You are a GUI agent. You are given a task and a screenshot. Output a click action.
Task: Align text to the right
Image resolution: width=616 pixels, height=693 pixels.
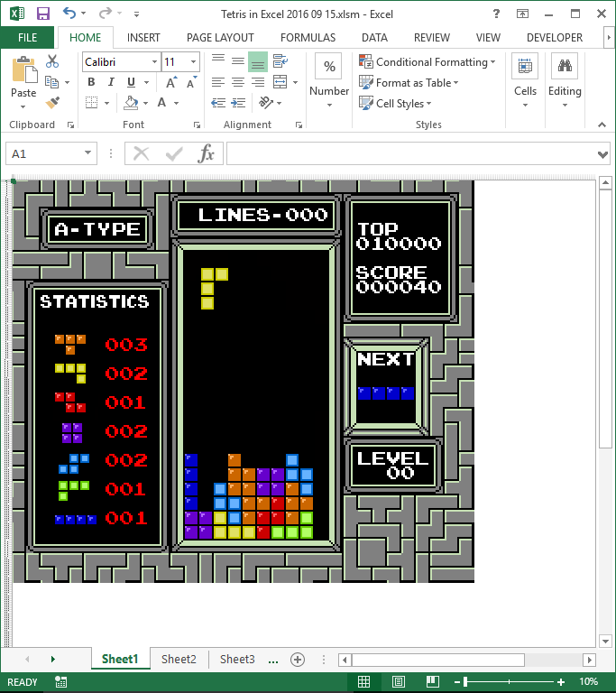point(258,82)
